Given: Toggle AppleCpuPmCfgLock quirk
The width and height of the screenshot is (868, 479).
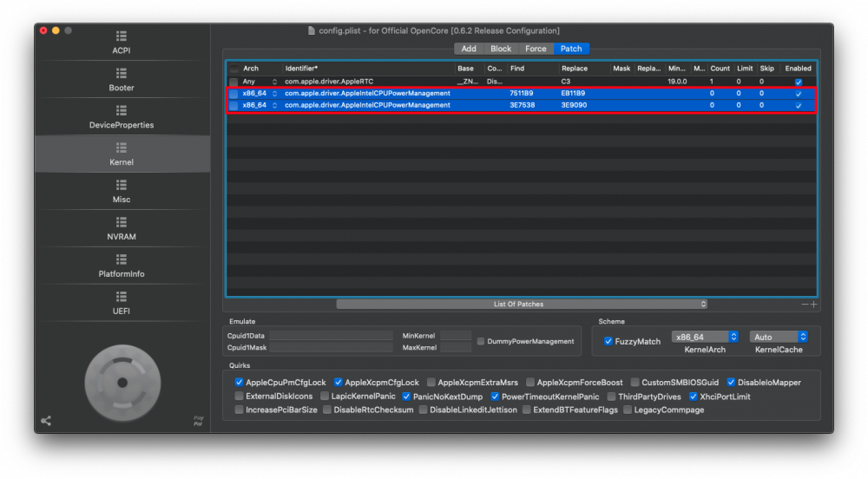Looking at the screenshot, I should coord(240,382).
